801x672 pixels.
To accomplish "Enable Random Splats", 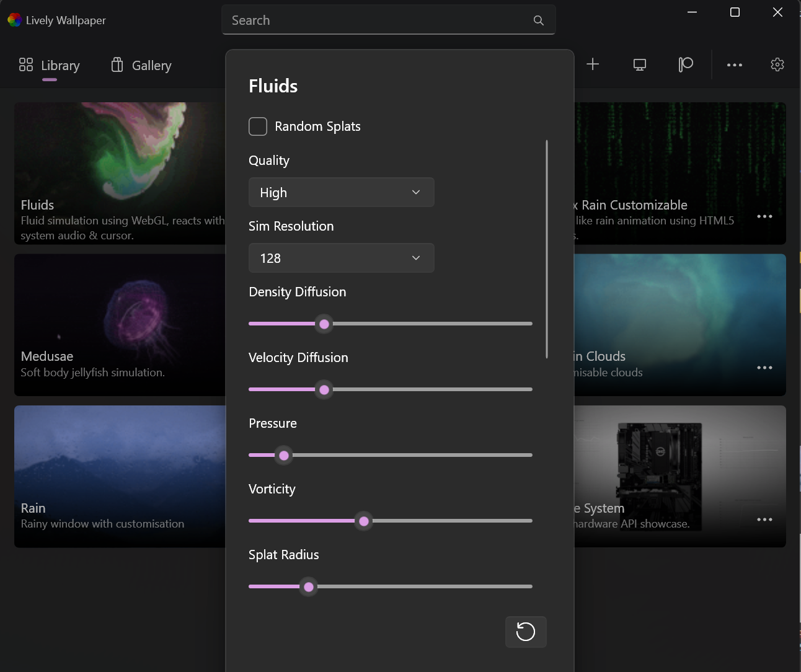I will (257, 126).
